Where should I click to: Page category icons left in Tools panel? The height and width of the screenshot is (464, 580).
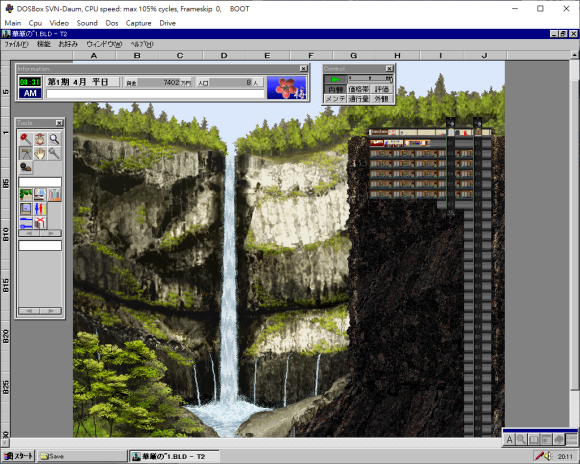coord(29,233)
